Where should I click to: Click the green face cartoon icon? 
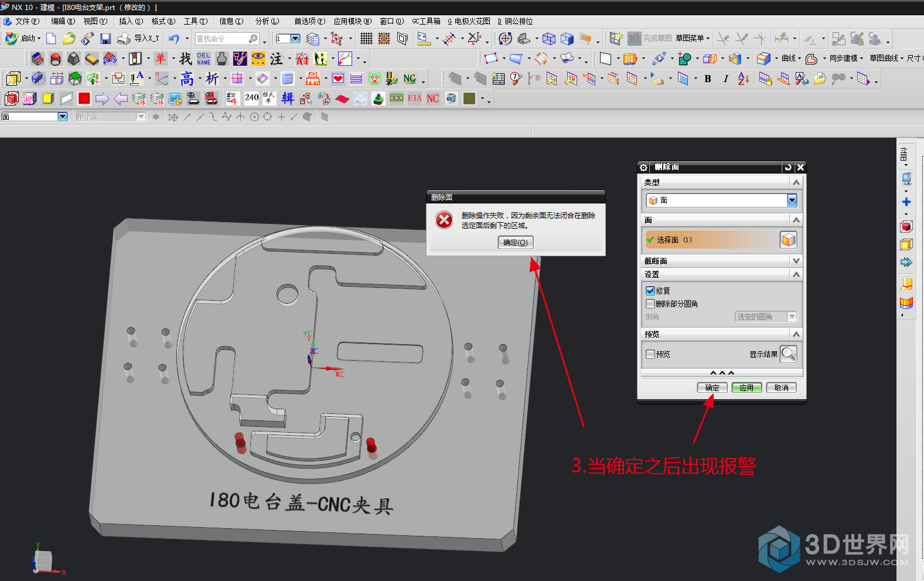(x=374, y=79)
